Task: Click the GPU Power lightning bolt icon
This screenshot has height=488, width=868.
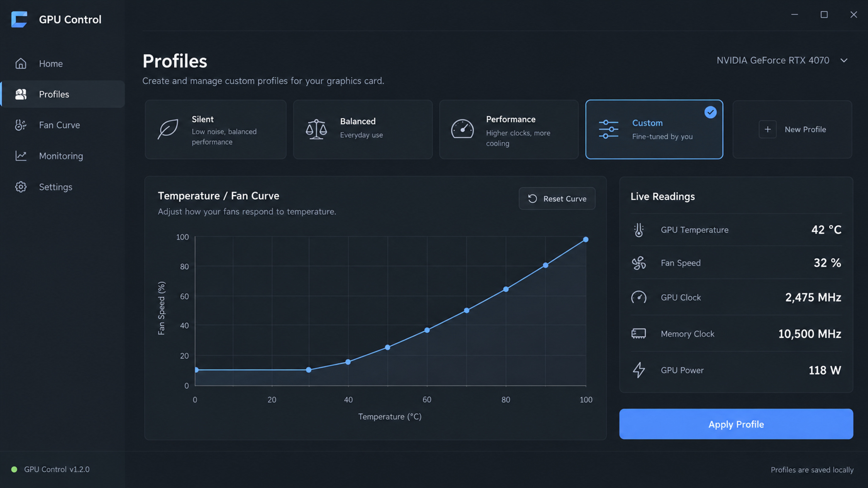Action: (x=639, y=370)
